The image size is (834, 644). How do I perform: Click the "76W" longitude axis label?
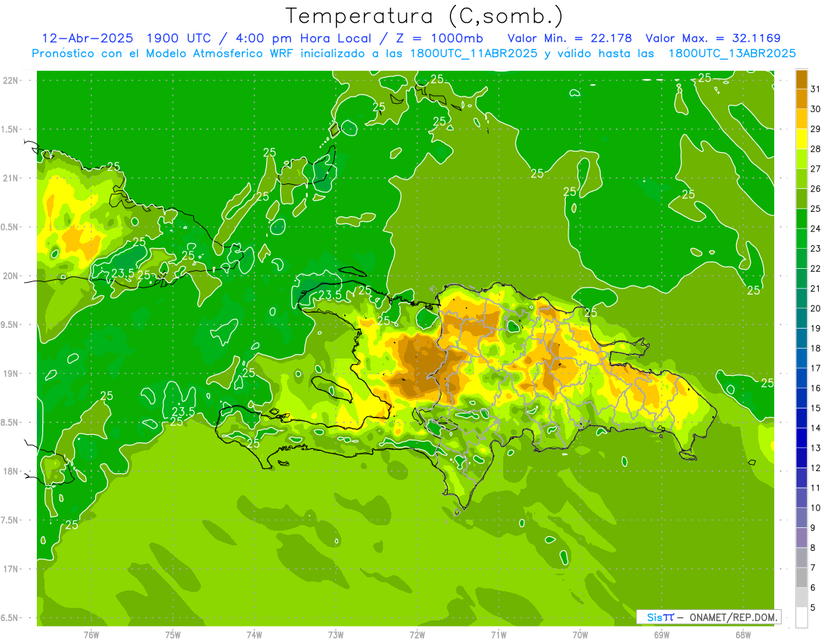(x=91, y=635)
